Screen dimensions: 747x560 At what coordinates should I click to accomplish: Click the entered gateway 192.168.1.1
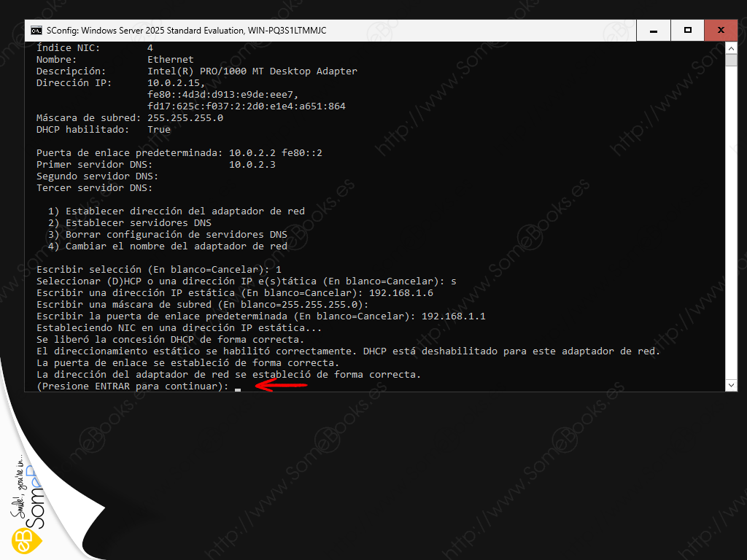453,316
